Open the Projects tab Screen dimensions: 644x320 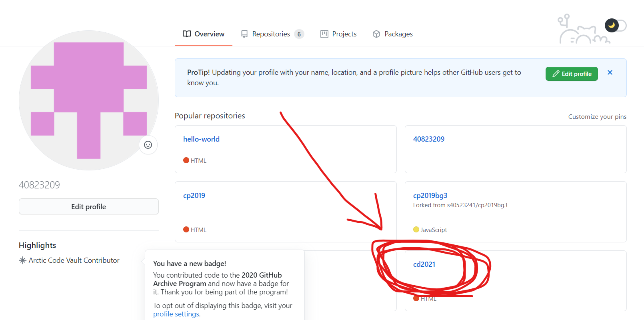pos(338,34)
